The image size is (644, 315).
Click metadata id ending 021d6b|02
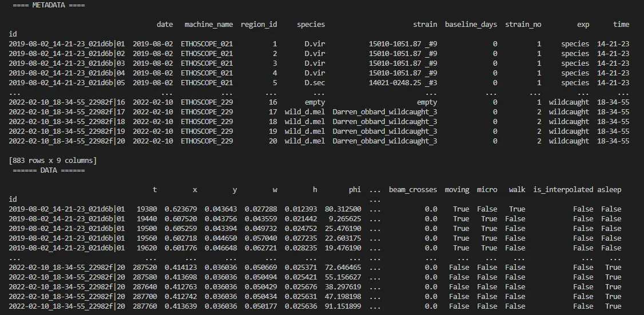click(x=66, y=53)
